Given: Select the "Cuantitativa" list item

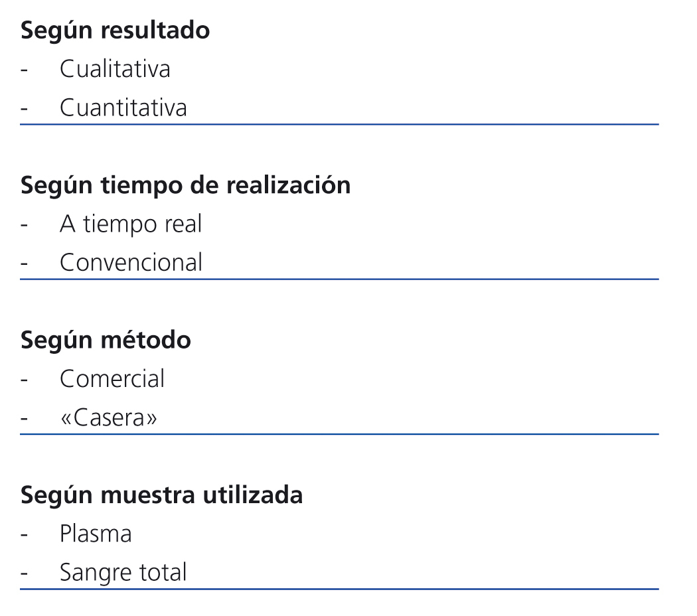Looking at the screenshot, I should [x=123, y=108].
